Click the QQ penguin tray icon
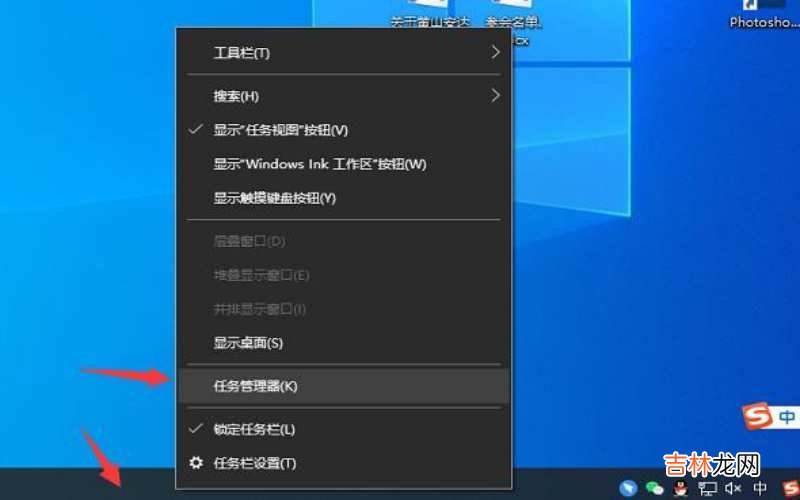The height and width of the screenshot is (500, 800). click(x=681, y=488)
